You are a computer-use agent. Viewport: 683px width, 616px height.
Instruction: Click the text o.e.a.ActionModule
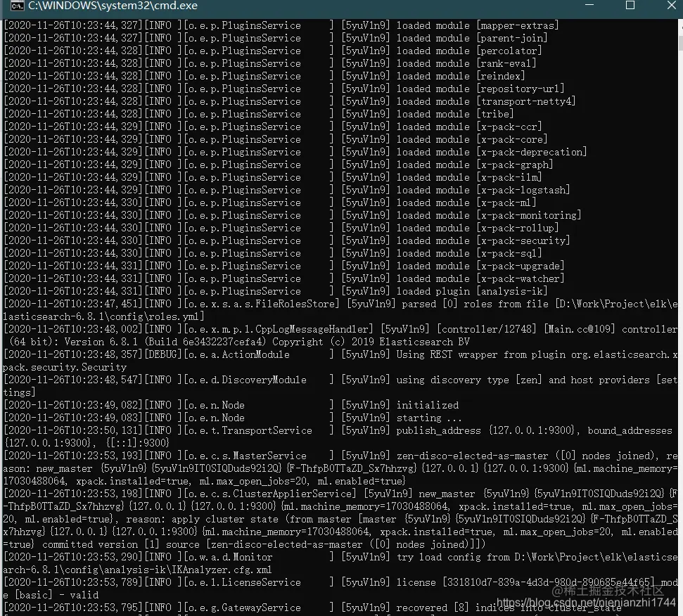238,354
